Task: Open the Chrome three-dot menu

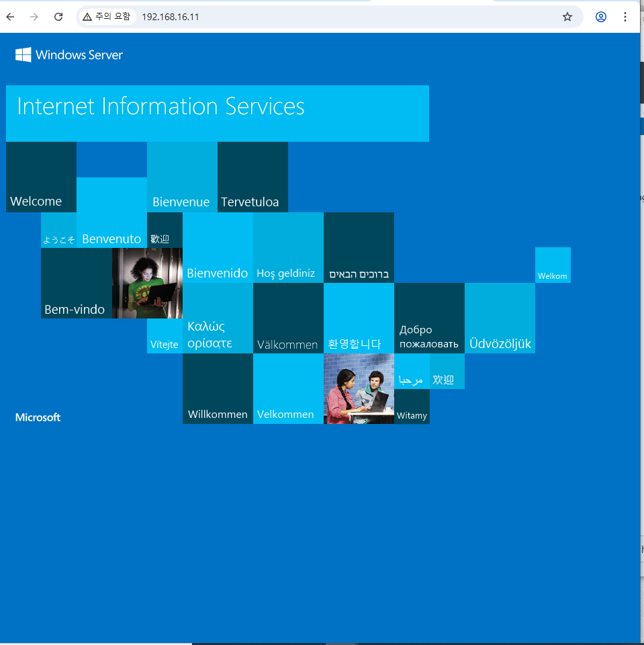Action: (625, 17)
